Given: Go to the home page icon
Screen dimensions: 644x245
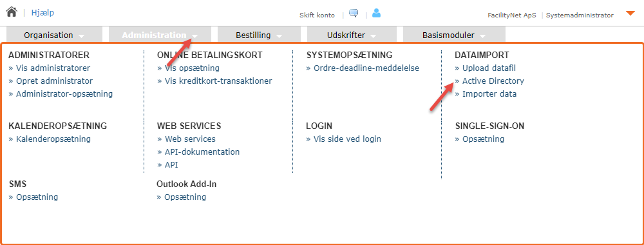Looking at the screenshot, I should (x=12, y=12).
